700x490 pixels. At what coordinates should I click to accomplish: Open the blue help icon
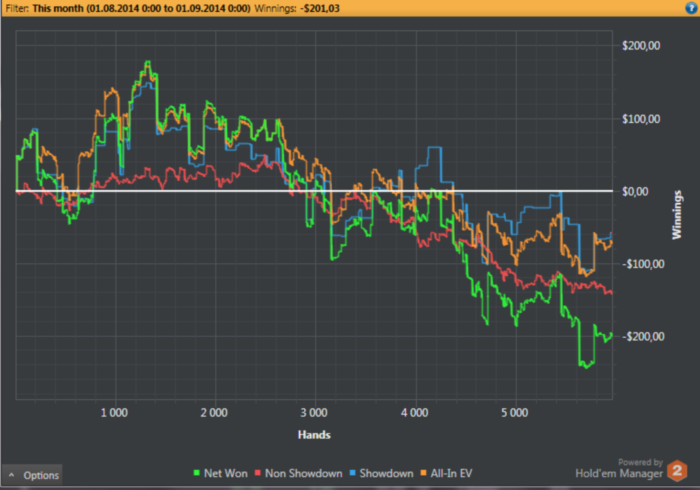(x=692, y=8)
